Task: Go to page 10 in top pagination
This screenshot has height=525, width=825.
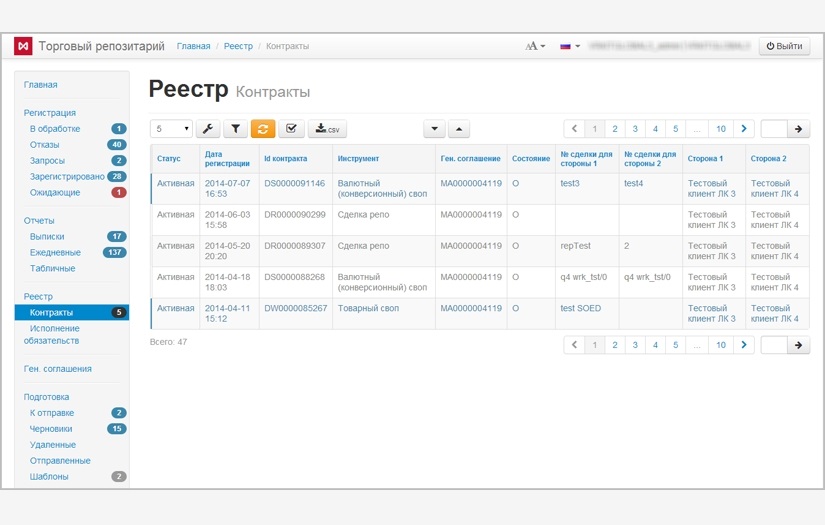Action: (x=721, y=129)
